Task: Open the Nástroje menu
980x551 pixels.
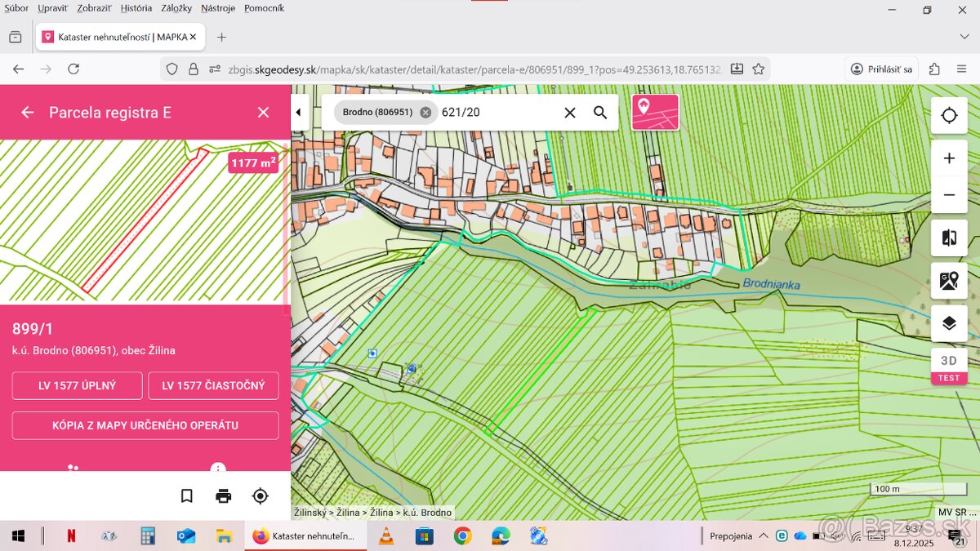Action: (218, 8)
